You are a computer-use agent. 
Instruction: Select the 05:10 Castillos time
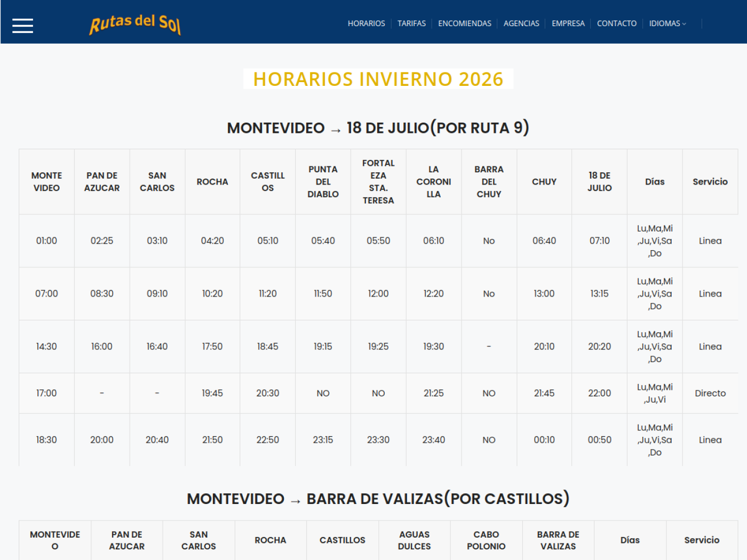(268, 241)
